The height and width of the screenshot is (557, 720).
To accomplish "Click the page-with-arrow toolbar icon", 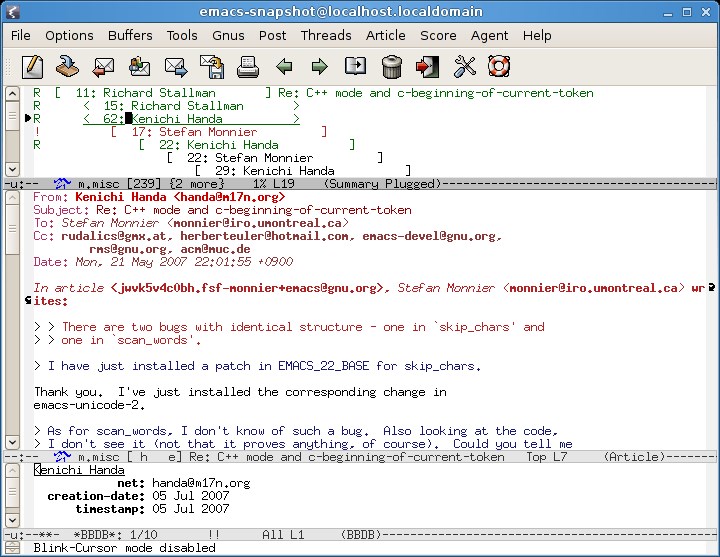I will click(x=356, y=66).
